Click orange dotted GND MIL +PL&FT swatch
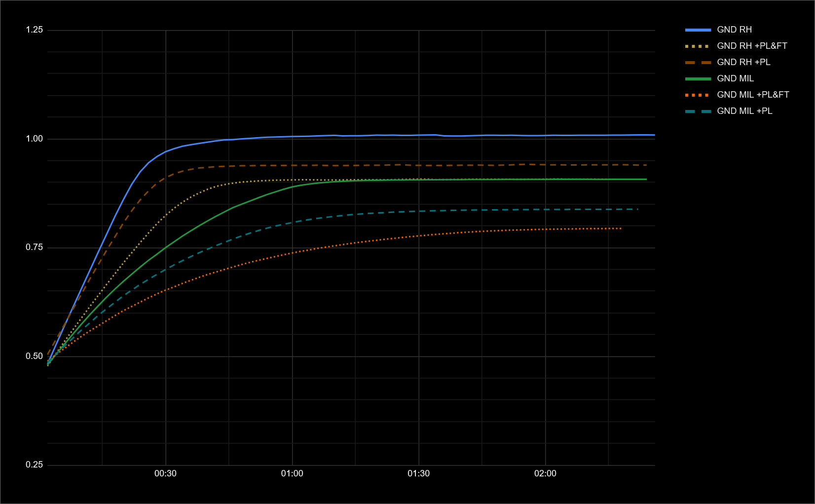 point(698,95)
